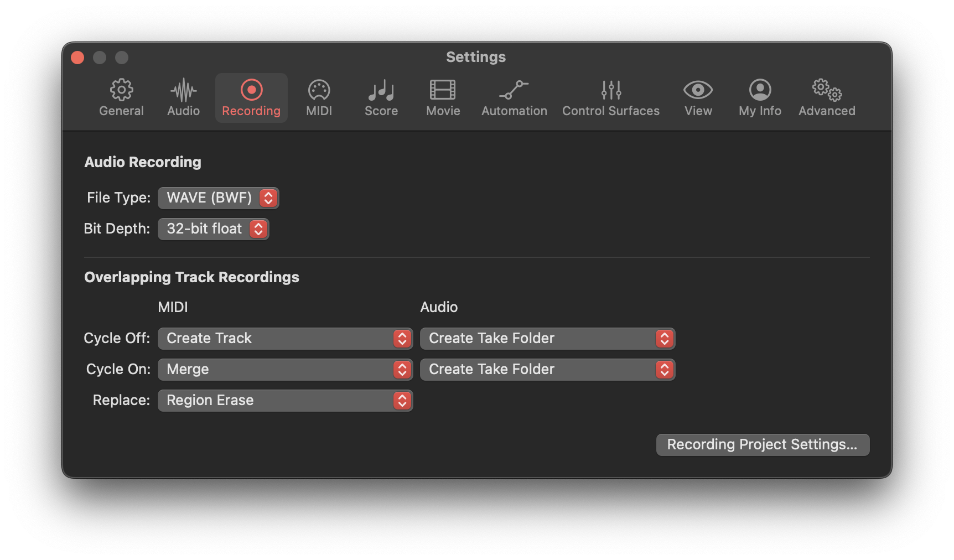Select the View settings icon
Viewport: 954px width, 560px height.
(697, 98)
